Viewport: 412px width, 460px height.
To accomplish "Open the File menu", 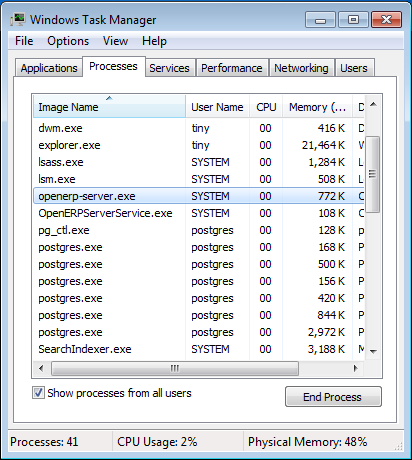I will [24, 41].
